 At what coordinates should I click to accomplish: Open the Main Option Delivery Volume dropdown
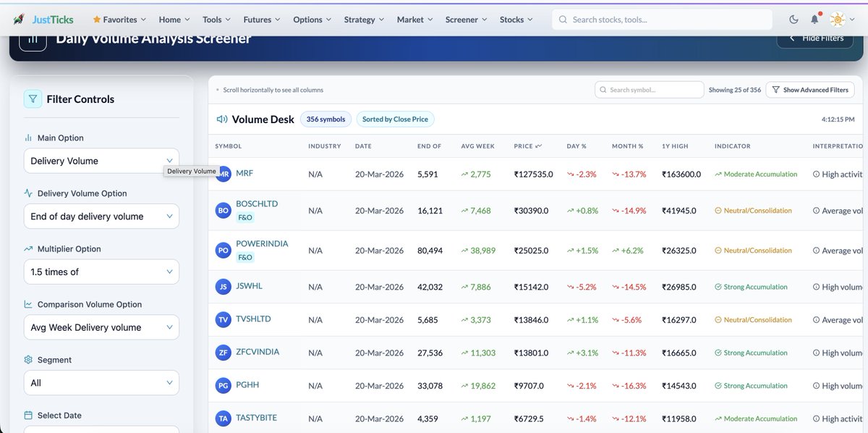[101, 161]
